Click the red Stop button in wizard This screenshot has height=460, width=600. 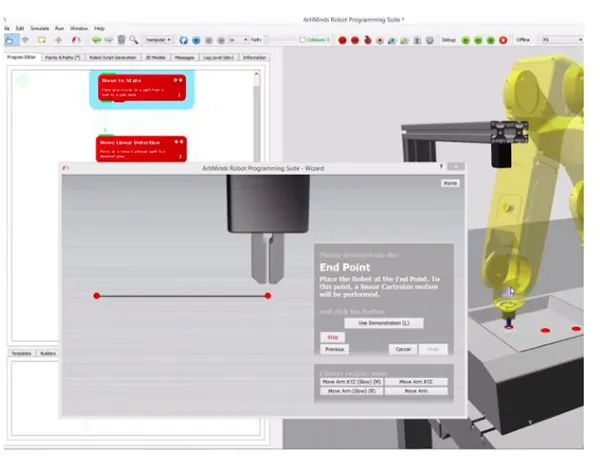click(x=333, y=337)
